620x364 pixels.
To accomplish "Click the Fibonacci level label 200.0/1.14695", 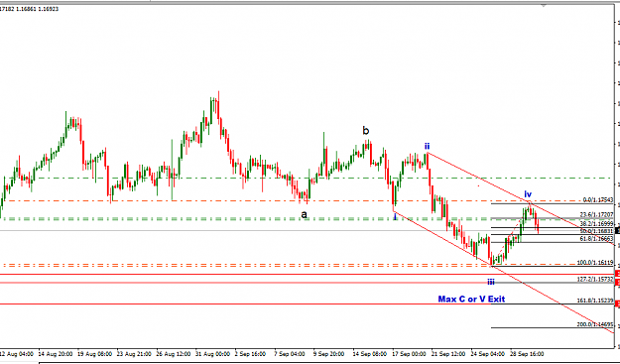I will coord(595,324).
